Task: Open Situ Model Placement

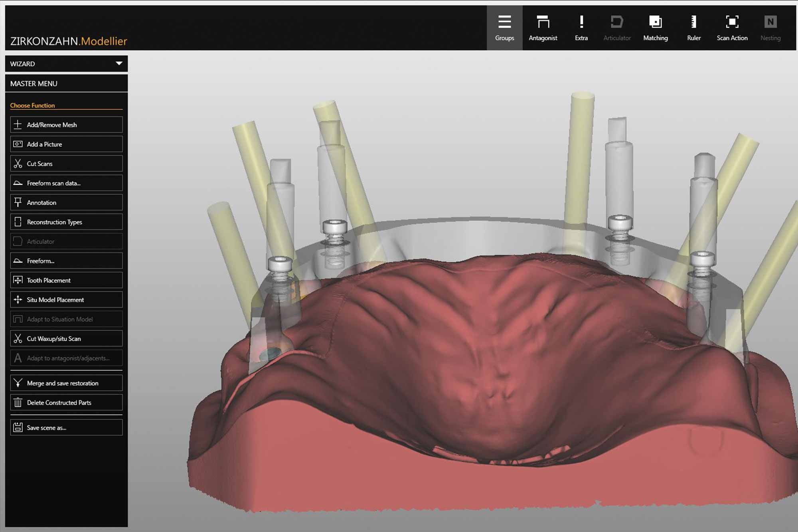Action: (x=66, y=300)
